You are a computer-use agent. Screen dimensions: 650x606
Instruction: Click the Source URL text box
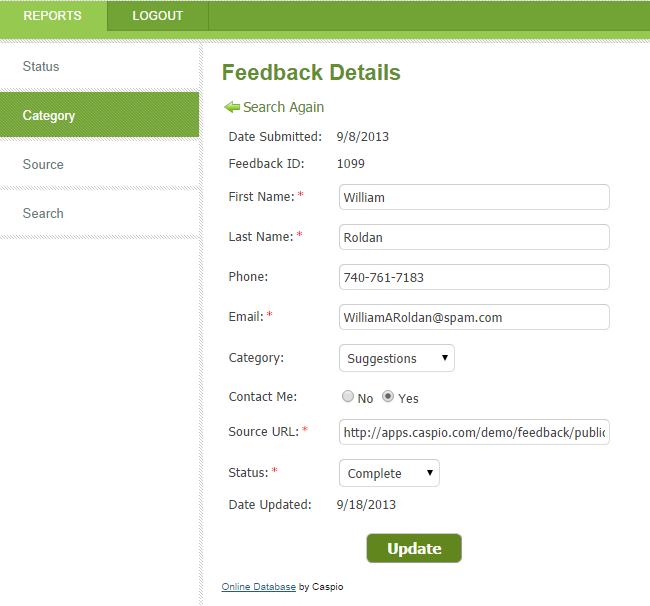point(474,432)
